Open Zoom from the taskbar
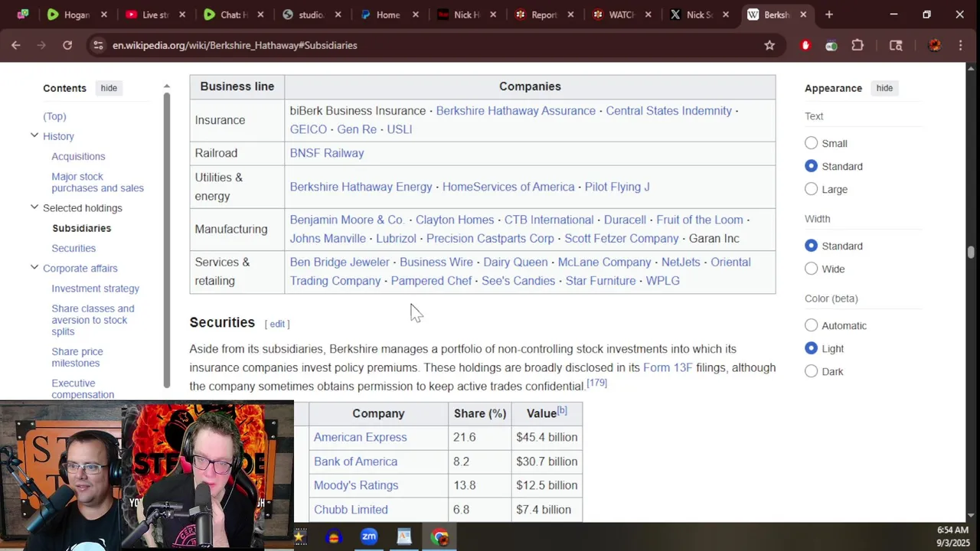Viewport: 980px width, 551px height. point(369,536)
